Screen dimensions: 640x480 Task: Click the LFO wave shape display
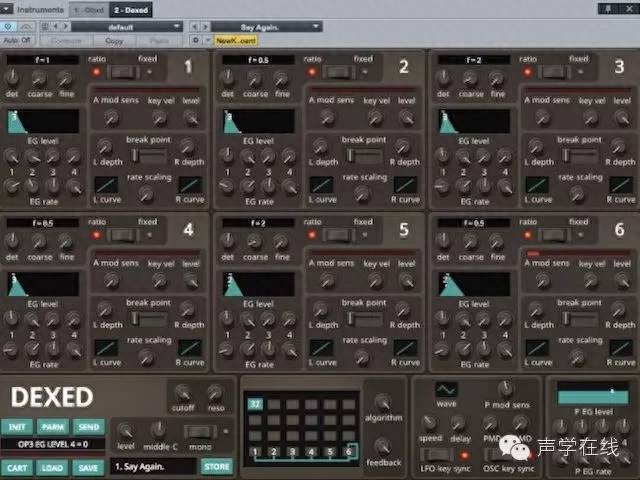click(446, 390)
